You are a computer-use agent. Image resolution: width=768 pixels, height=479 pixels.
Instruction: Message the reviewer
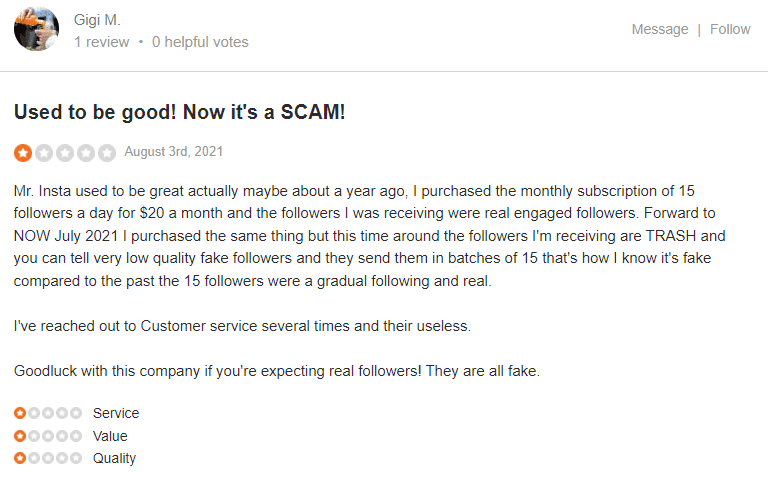[660, 29]
